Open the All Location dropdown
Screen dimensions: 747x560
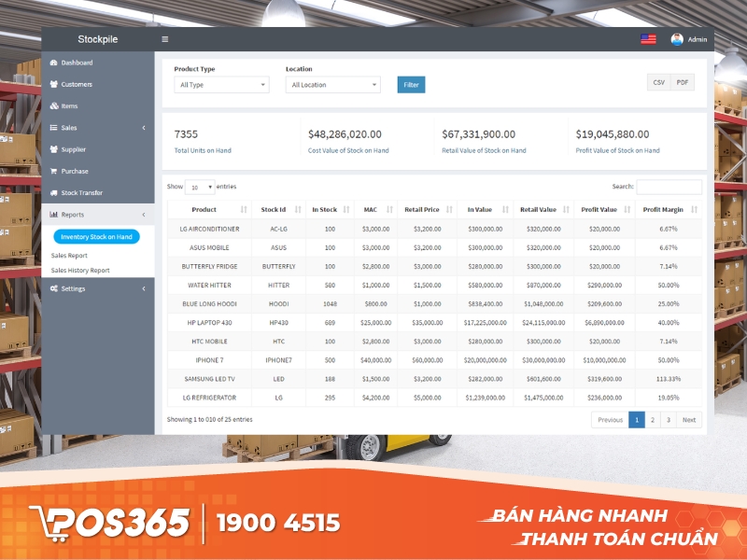tap(332, 84)
